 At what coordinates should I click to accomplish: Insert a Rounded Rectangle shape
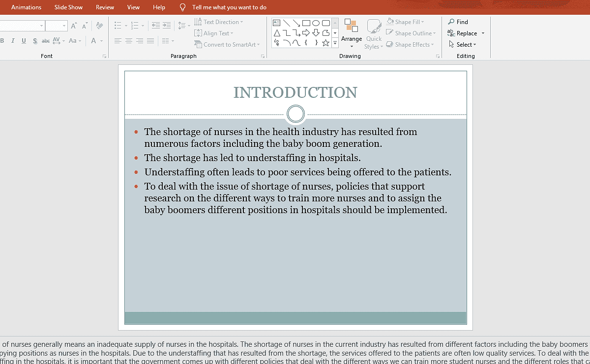(325, 23)
